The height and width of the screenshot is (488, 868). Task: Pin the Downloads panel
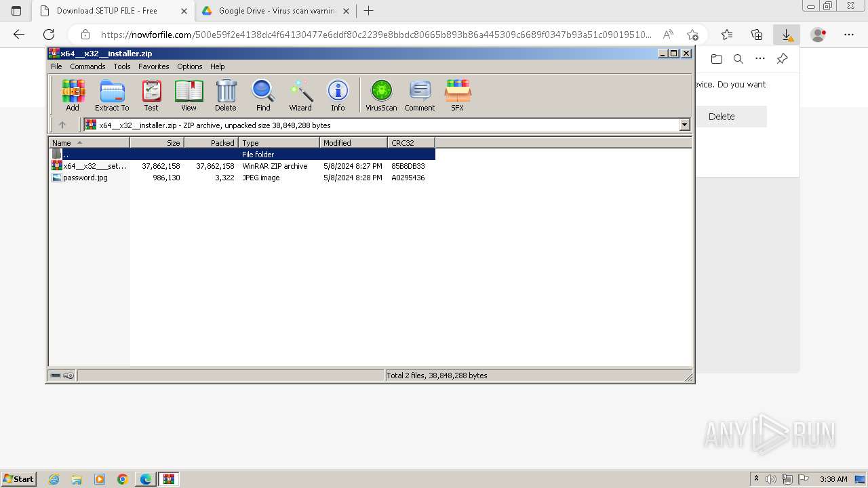(782, 59)
